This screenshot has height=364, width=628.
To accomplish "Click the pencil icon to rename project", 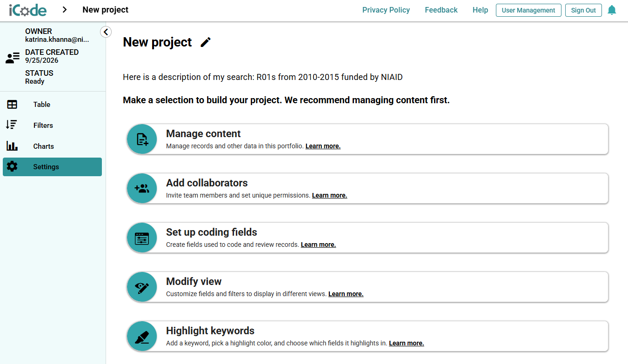I will (206, 42).
